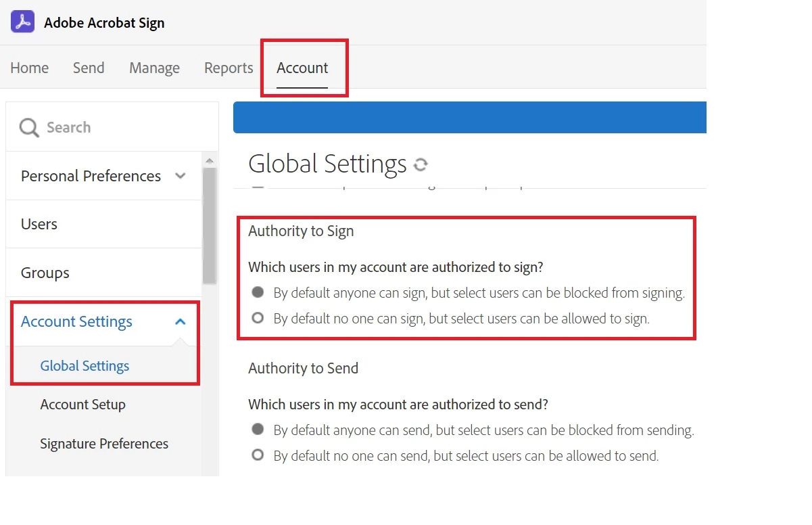
Task: Select 'By default anyone can sign' option
Action: point(258,292)
